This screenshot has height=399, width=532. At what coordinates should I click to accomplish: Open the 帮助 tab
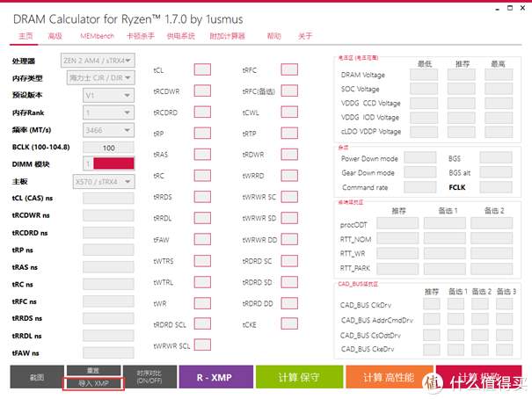coord(273,36)
